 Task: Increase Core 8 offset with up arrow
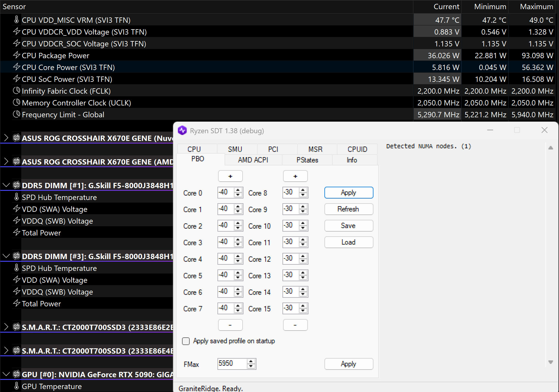pyautogui.click(x=303, y=190)
